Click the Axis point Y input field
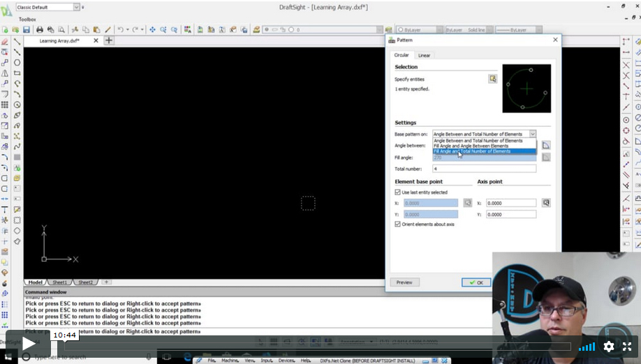Image resolution: width=641 pixels, height=364 pixels. [x=511, y=214]
